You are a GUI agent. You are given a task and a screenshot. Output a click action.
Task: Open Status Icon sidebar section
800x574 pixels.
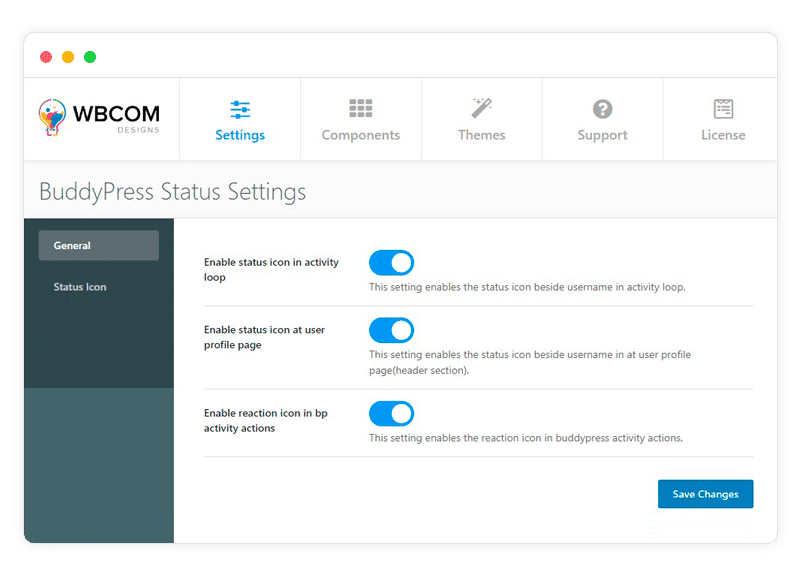pyautogui.click(x=80, y=287)
